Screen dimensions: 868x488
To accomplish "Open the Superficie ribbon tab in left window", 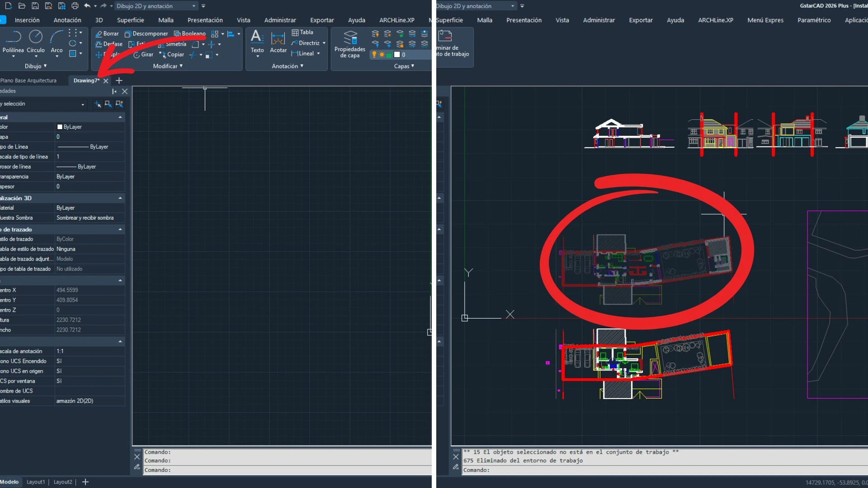I will (130, 20).
